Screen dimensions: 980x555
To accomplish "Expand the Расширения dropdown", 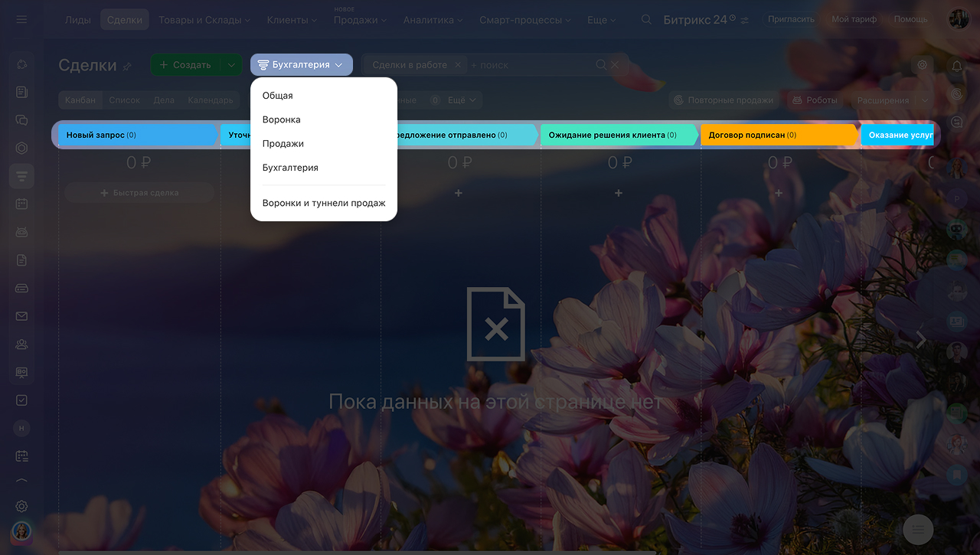I will (x=924, y=100).
